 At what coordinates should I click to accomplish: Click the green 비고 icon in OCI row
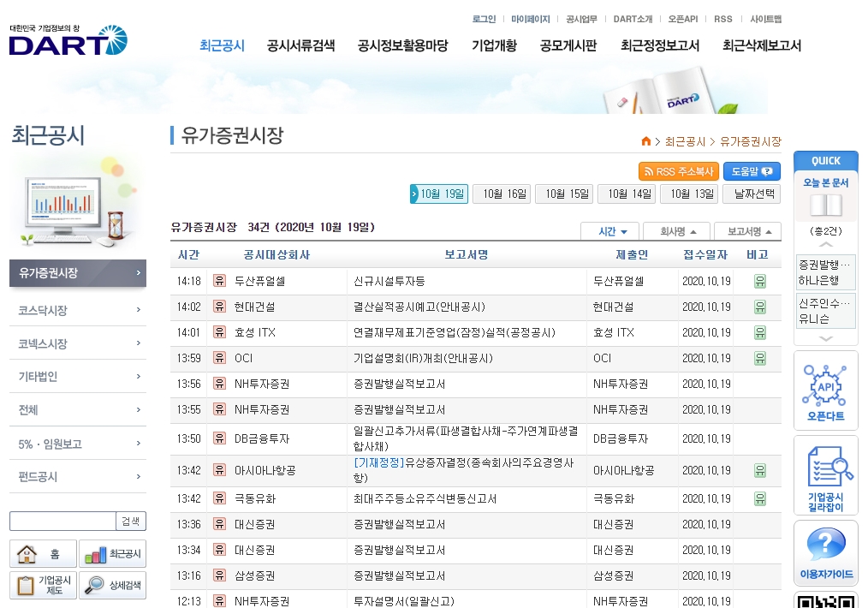(x=760, y=358)
